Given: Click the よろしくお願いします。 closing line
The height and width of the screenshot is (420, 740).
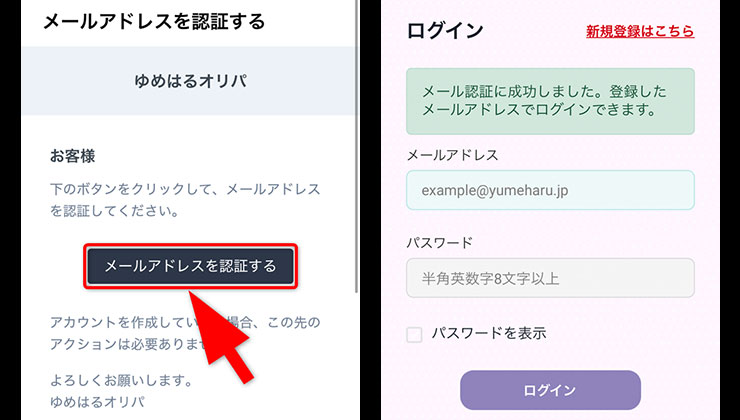Looking at the screenshot, I should [121, 380].
